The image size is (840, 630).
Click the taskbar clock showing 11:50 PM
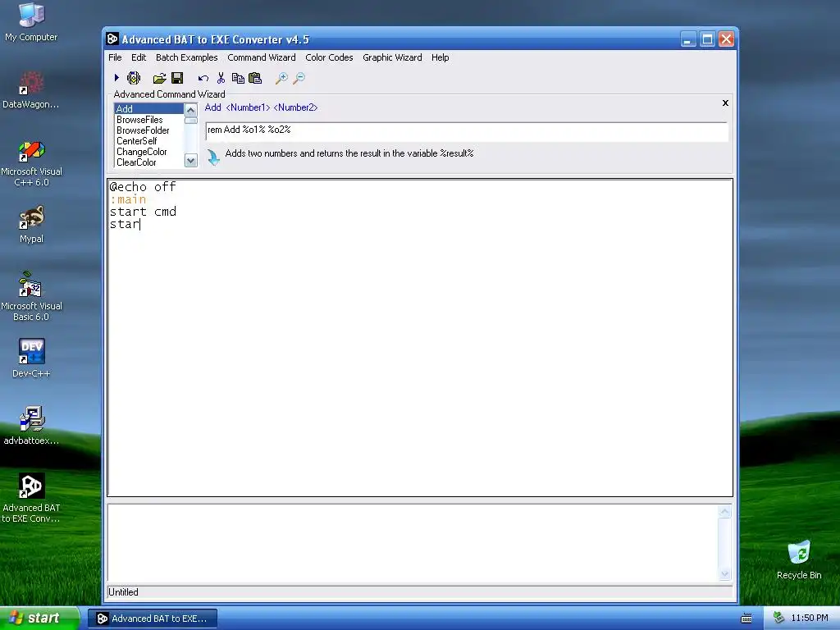pyautogui.click(x=810, y=619)
